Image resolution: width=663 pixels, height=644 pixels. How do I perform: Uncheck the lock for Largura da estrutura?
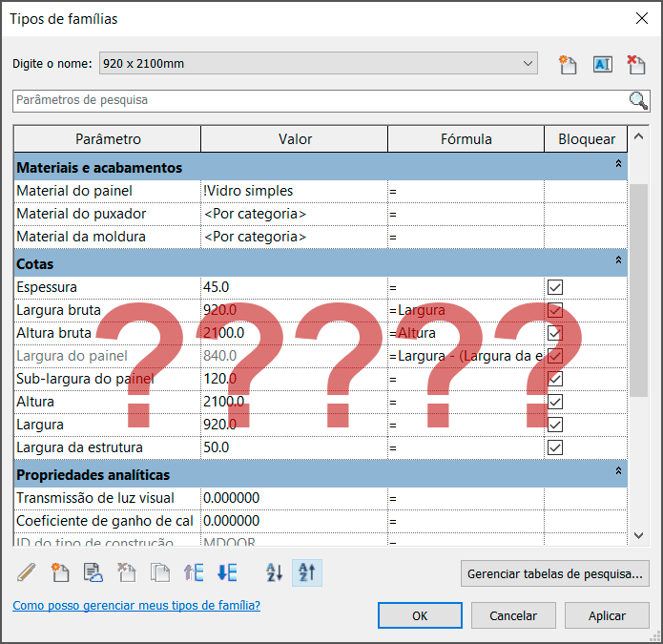coord(555,447)
